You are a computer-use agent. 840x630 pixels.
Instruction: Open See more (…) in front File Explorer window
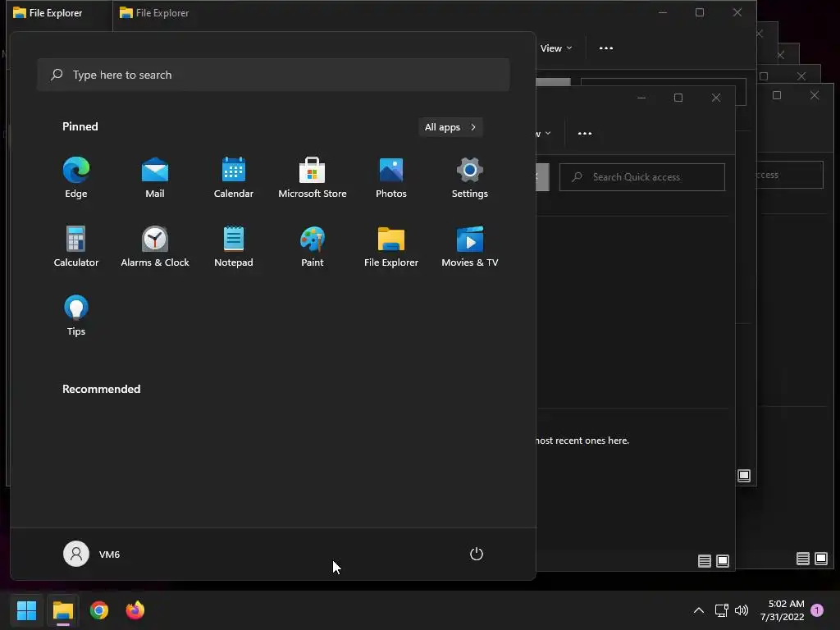point(584,134)
